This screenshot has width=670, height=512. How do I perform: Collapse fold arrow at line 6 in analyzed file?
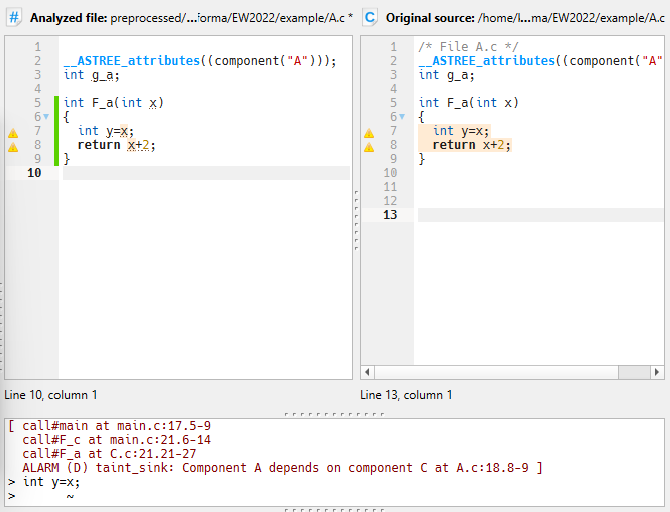pos(46,117)
